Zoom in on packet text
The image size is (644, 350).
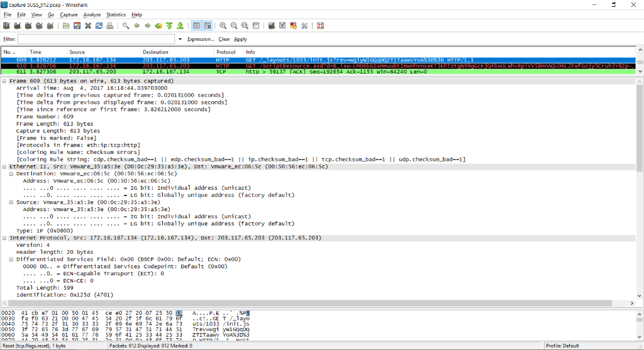click(x=223, y=26)
